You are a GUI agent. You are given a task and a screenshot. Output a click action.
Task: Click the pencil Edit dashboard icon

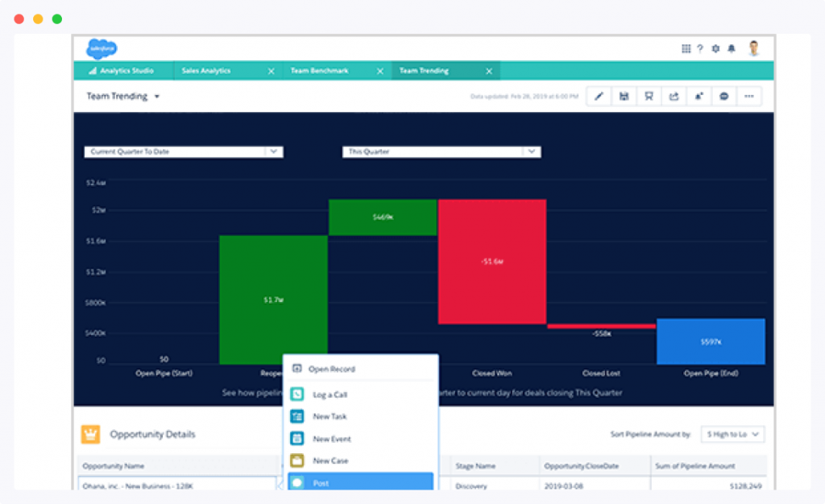click(x=599, y=96)
